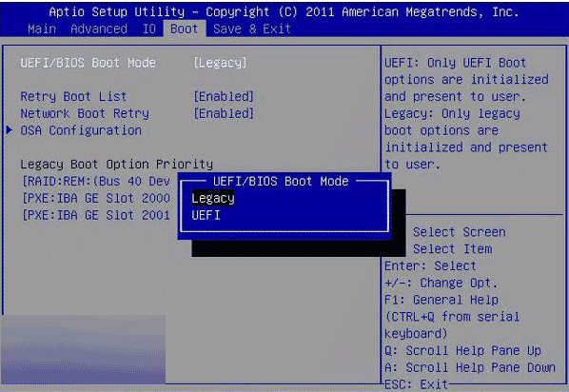This screenshot has width=569, height=392.
Task: Open the IO tab
Action: tap(149, 29)
